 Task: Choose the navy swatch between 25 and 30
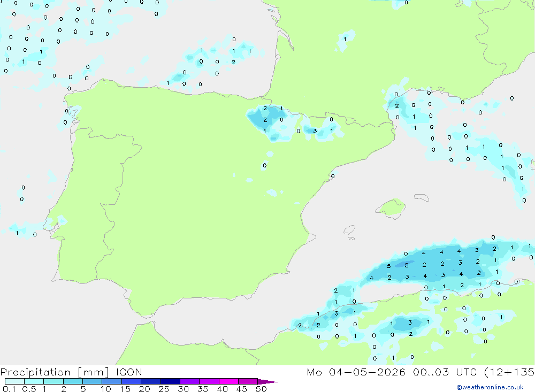point(170,381)
